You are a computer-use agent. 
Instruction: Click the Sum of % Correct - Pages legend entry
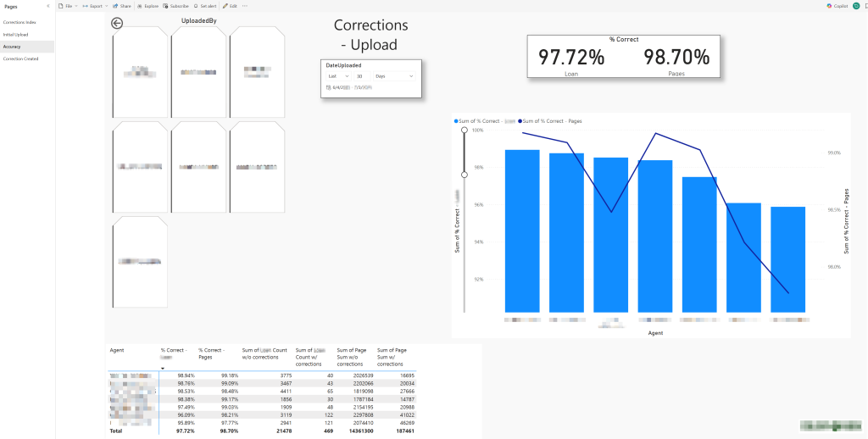[549, 120]
